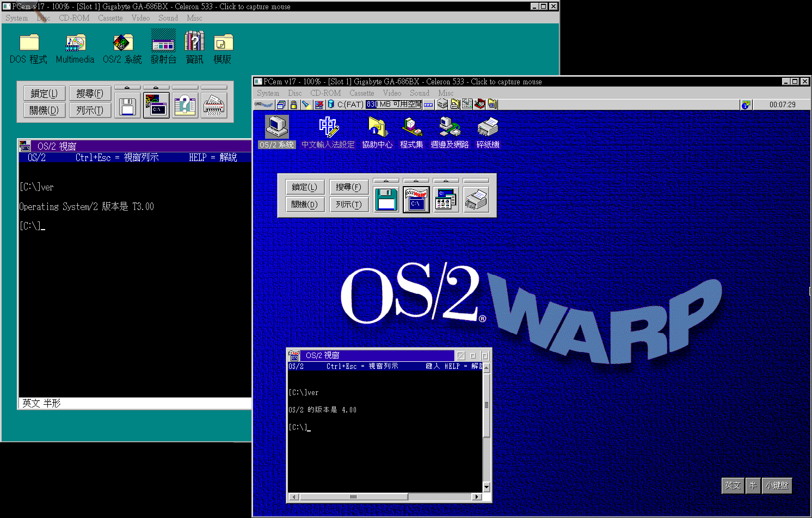Open the Cassette menu in back PCem window

click(x=110, y=18)
